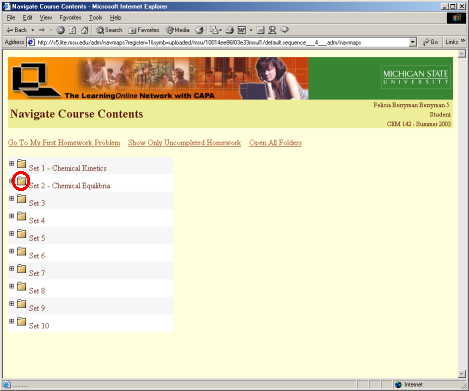The height and width of the screenshot is (391, 469).
Task: Click the Refresh page toolbar icon
Action: pos(72,30)
